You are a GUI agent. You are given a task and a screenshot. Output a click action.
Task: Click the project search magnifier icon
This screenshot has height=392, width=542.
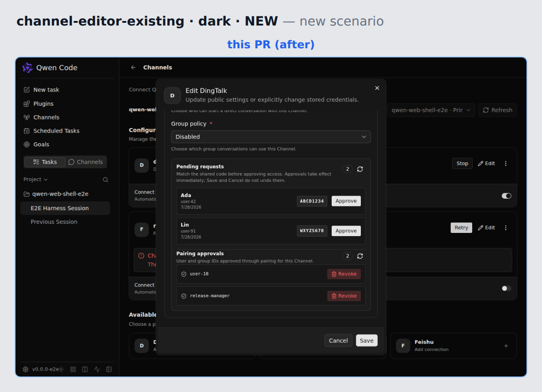(105, 180)
